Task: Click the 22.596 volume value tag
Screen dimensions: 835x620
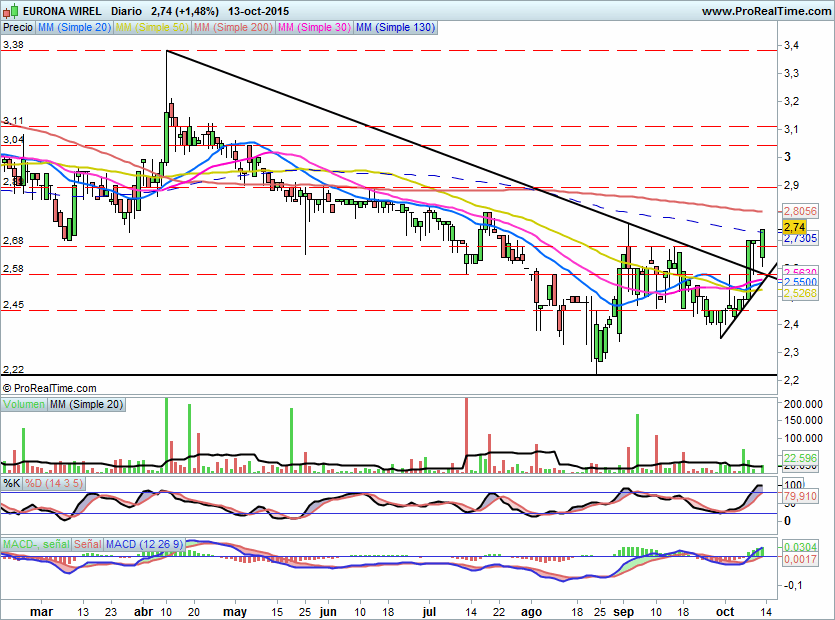Action: [x=800, y=458]
